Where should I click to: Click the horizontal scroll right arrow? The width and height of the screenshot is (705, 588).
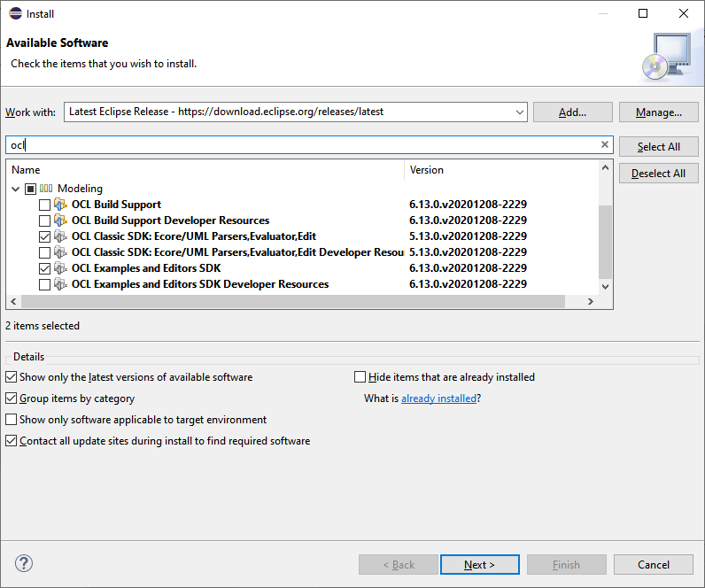591,302
